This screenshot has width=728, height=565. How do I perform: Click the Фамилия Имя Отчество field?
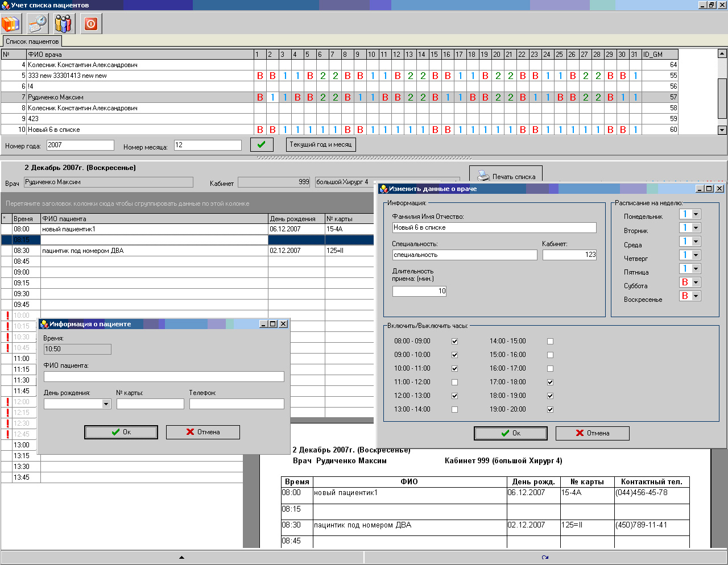494,227
